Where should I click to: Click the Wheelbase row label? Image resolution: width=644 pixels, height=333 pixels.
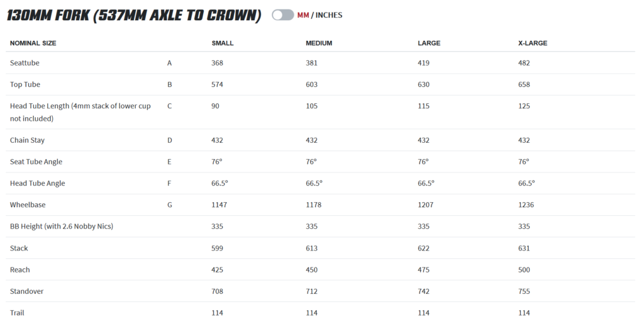pyautogui.click(x=28, y=205)
